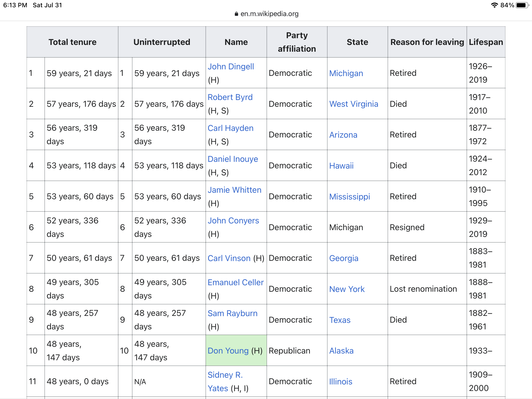Screen dimensions: 532x399
Task: Open the New York link
Action: [347, 289]
